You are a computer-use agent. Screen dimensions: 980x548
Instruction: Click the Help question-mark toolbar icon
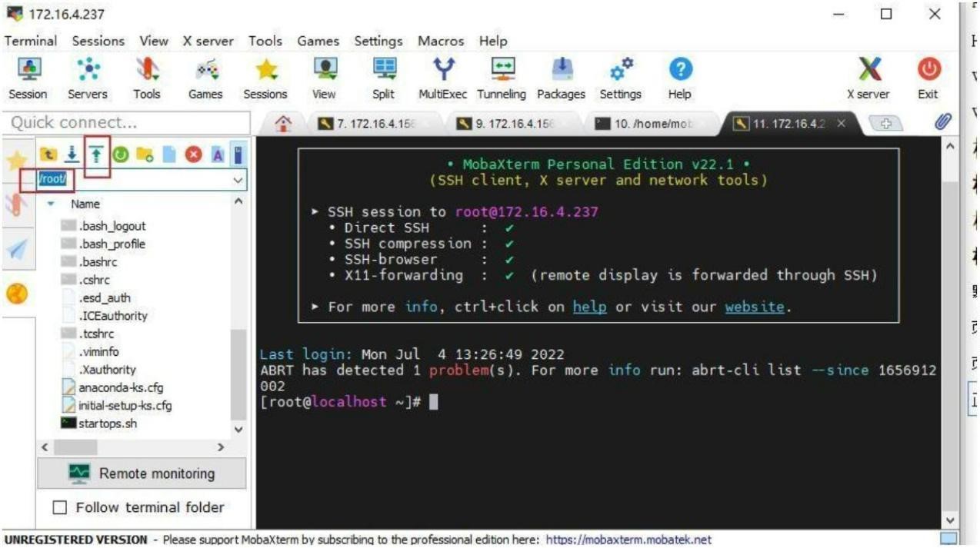pyautogui.click(x=679, y=79)
